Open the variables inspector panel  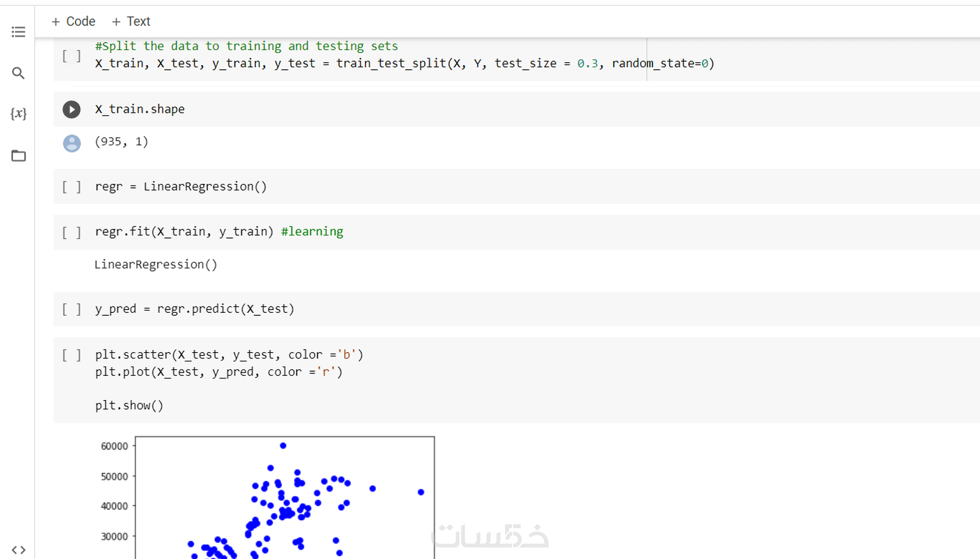18,114
